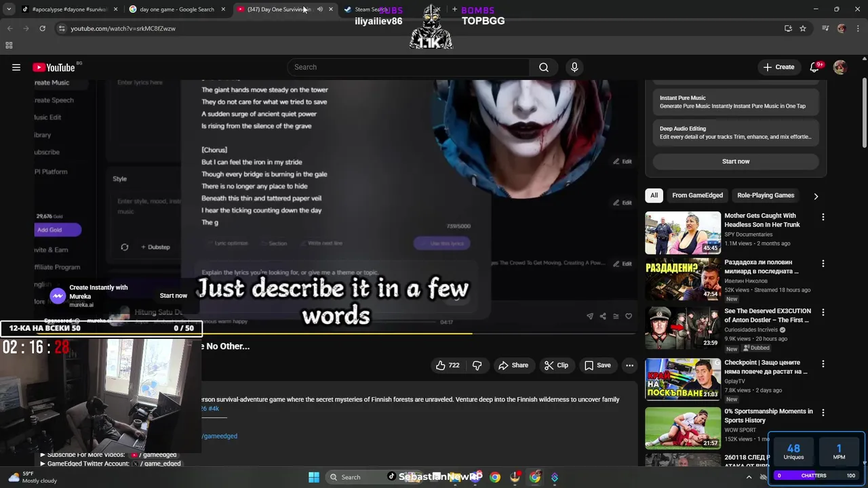Bookmark this page with star icon
Image resolution: width=868 pixels, height=488 pixels.
click(803, 28)
